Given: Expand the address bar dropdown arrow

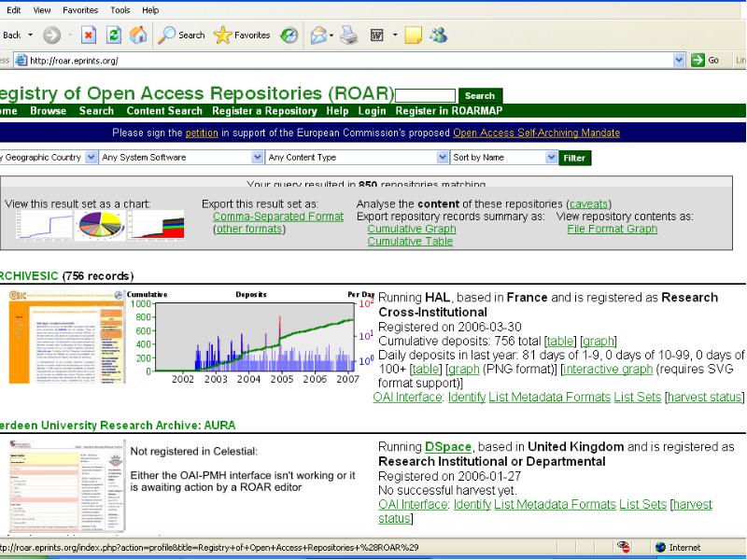Looking at the screenshot, I should (680, 61).
